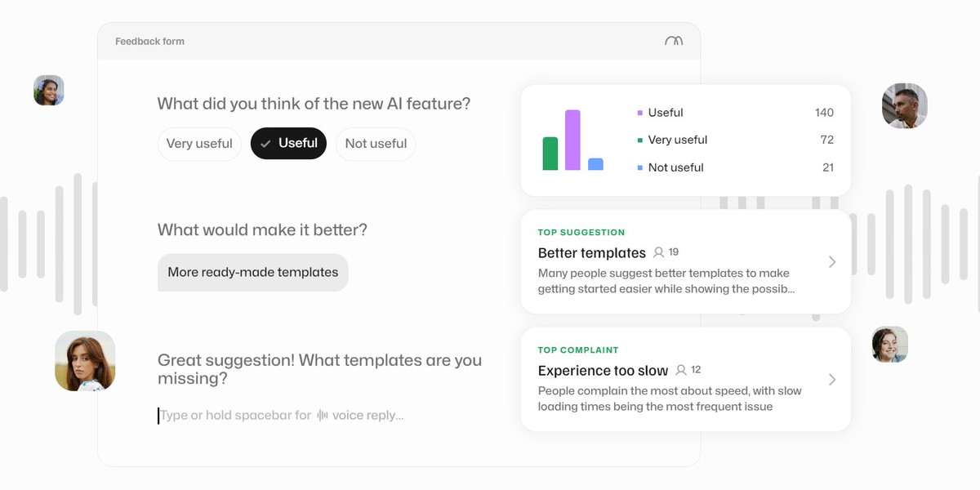Click the people icon beside Better templates
The height and width of the screenshot is (490, 980).
(x=659, y=252)
